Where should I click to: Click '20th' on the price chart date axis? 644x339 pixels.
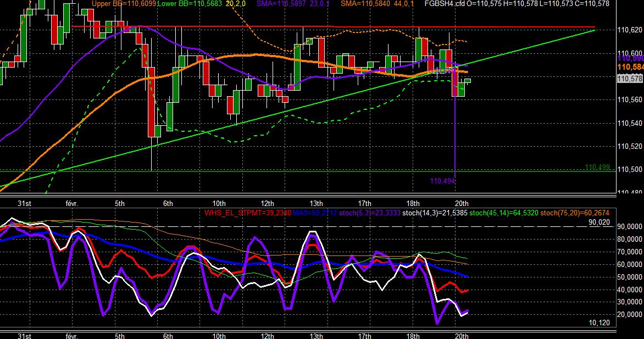pos(461,203)
